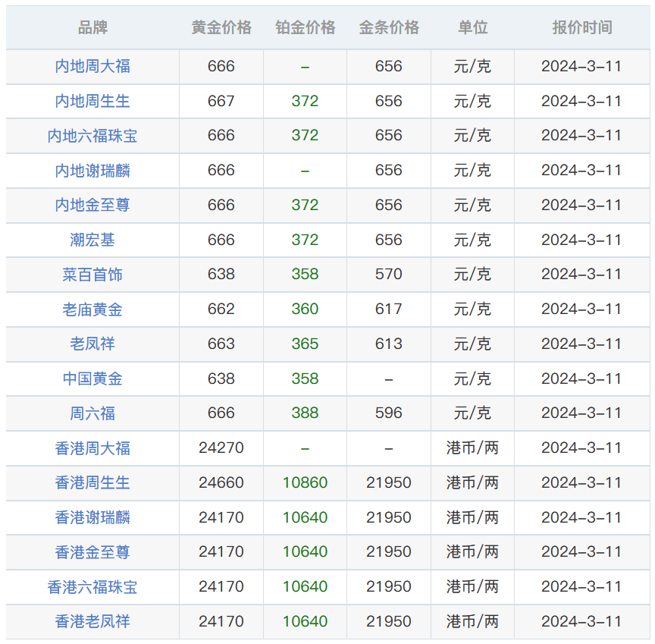Select gold price 662 in 老庙黄金 row
This screenshot has height=644, width=655.
tap(221, 309)
